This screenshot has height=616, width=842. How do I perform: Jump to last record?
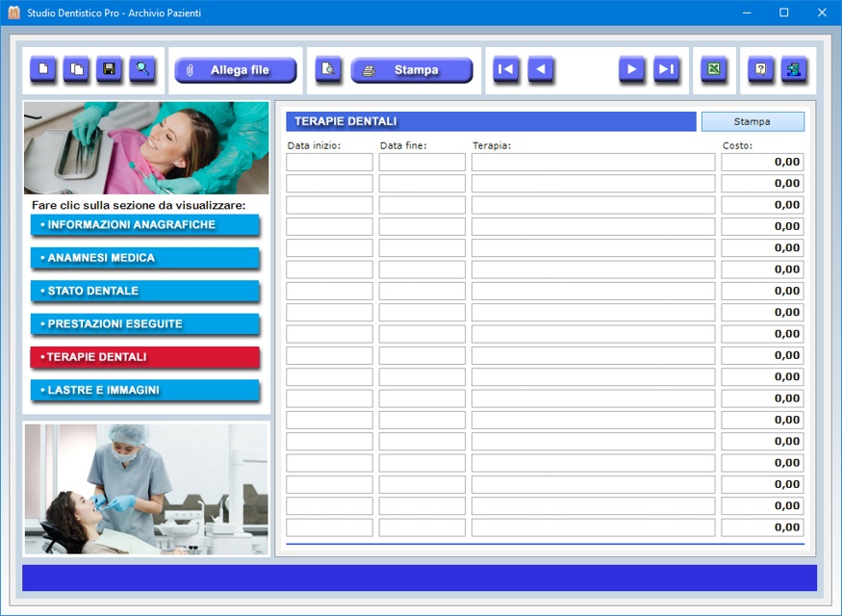point(667,69)
